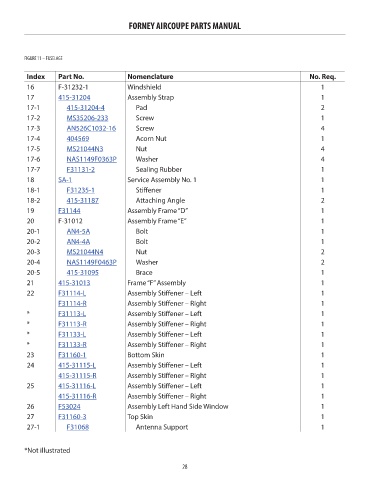The height and width of the screenshot is (480, 370).
Task: Open the MS21044N3 nut link
Action: 85,149
